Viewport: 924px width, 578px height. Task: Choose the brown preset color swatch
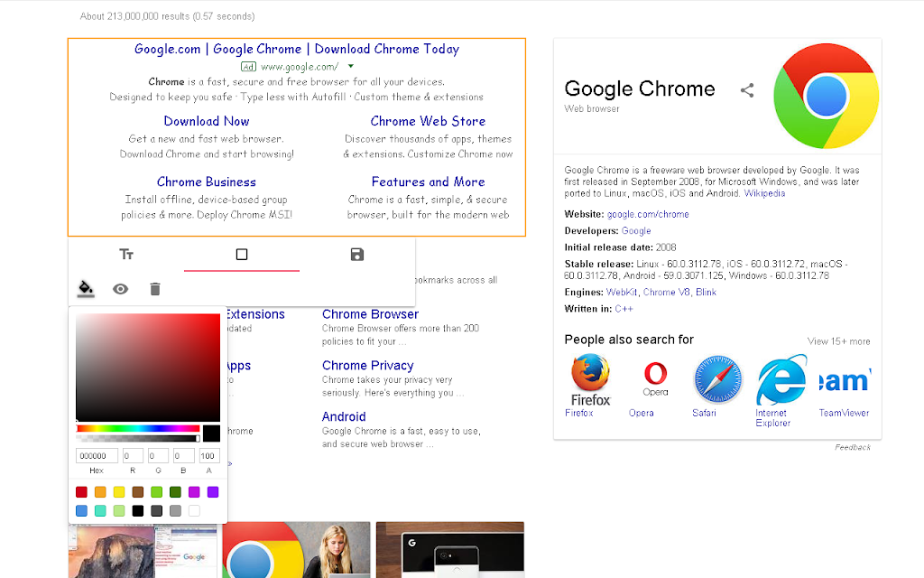coord(138,492)
